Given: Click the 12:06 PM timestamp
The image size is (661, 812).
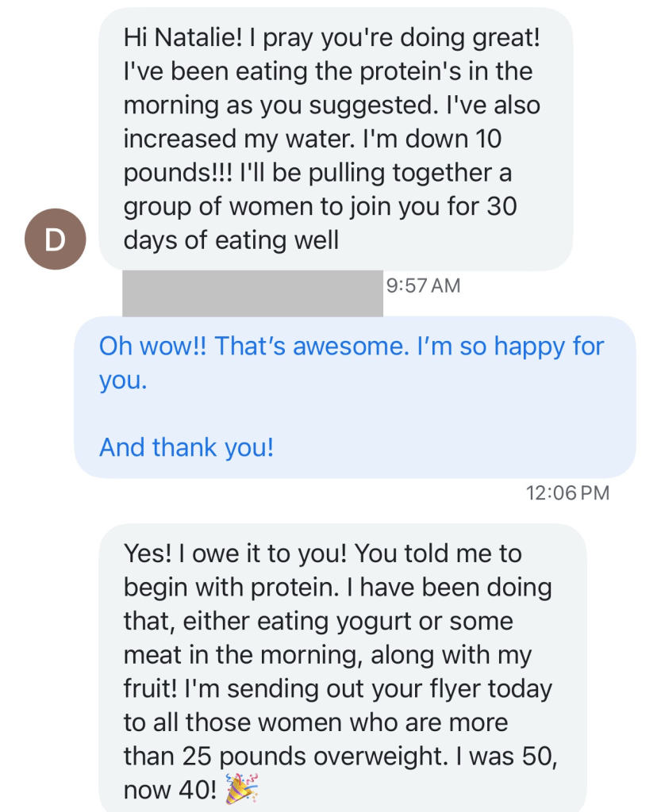Looking at the screenshot, I should coord(567,492).
